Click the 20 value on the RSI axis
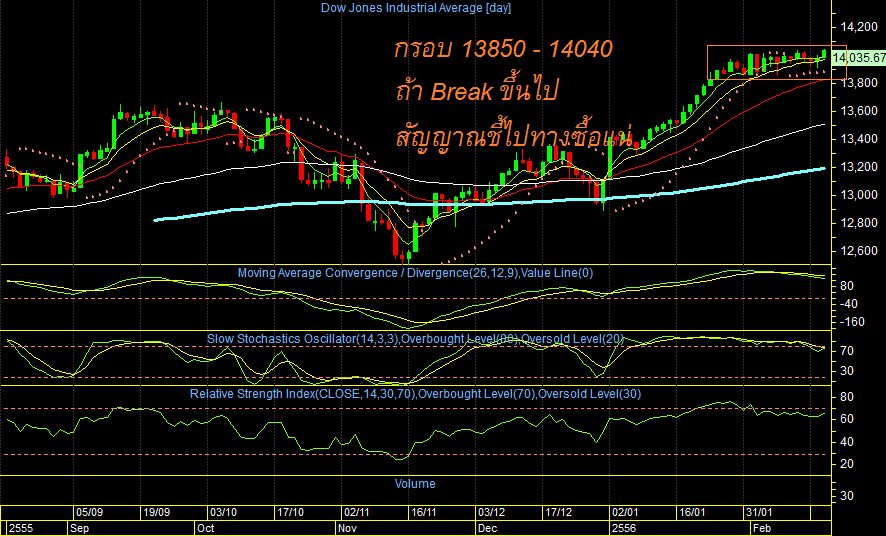 coord(847,464)
